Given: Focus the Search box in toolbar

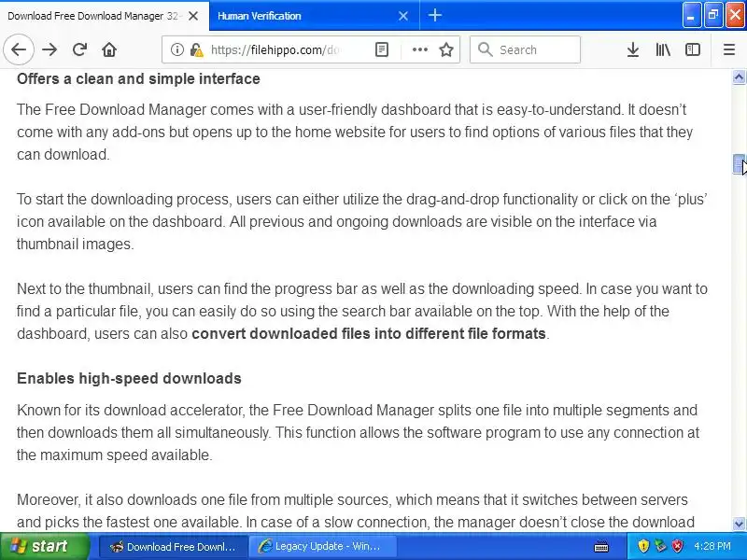Looking at the screenshot, I should click(525, 49).
